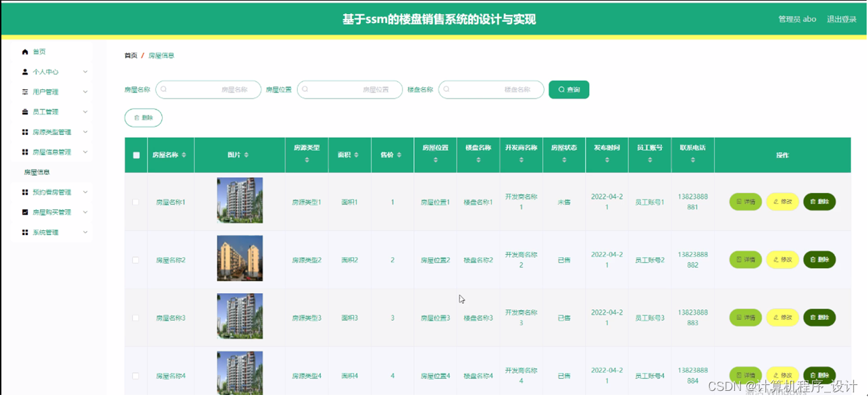Open building image for row 房屋名称2
The width and height of the screenshot is (868, 399).
click(x=240, y=259)
